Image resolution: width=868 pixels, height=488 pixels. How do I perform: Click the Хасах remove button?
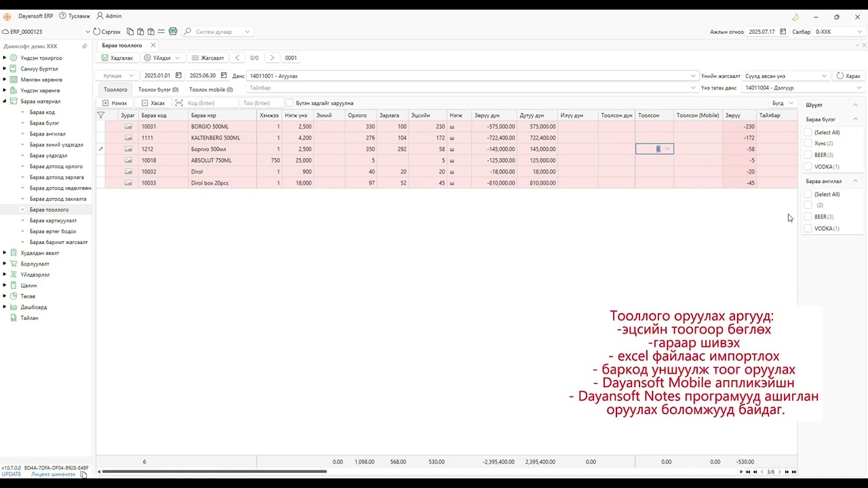[153, 103]
